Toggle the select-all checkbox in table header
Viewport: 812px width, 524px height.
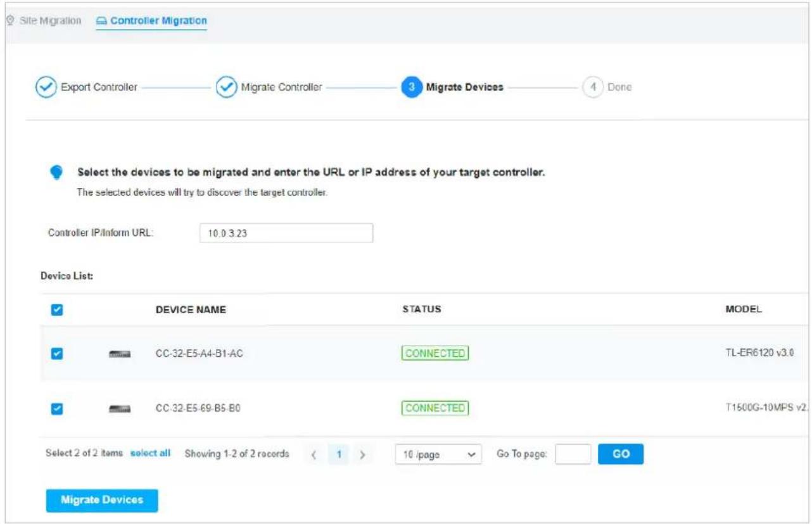(56, 310)
